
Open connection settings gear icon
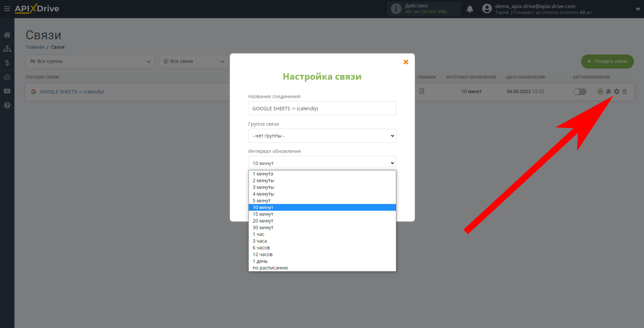click(x=616, y=91)
